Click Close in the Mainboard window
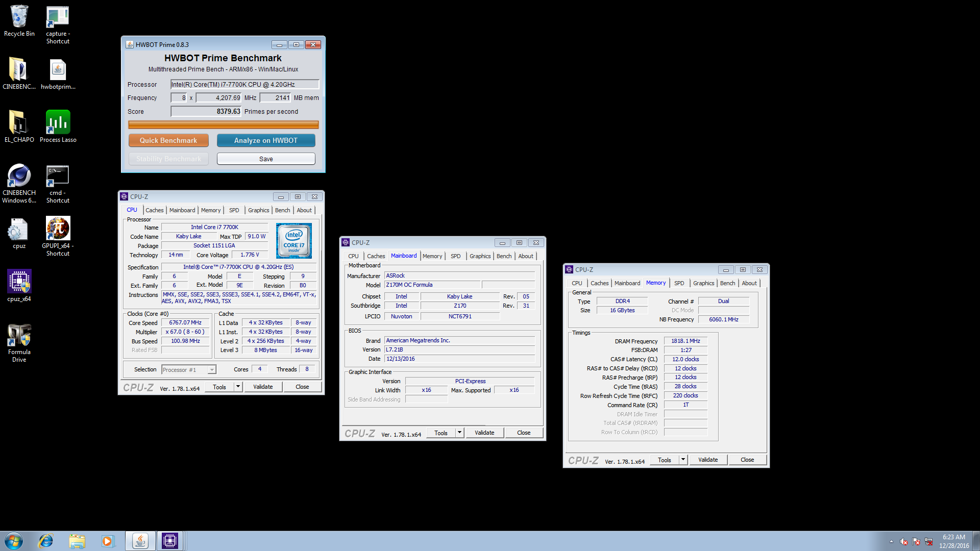Image resolution: width=980 pixels, height=551 pixels. [x=524, y=433]
